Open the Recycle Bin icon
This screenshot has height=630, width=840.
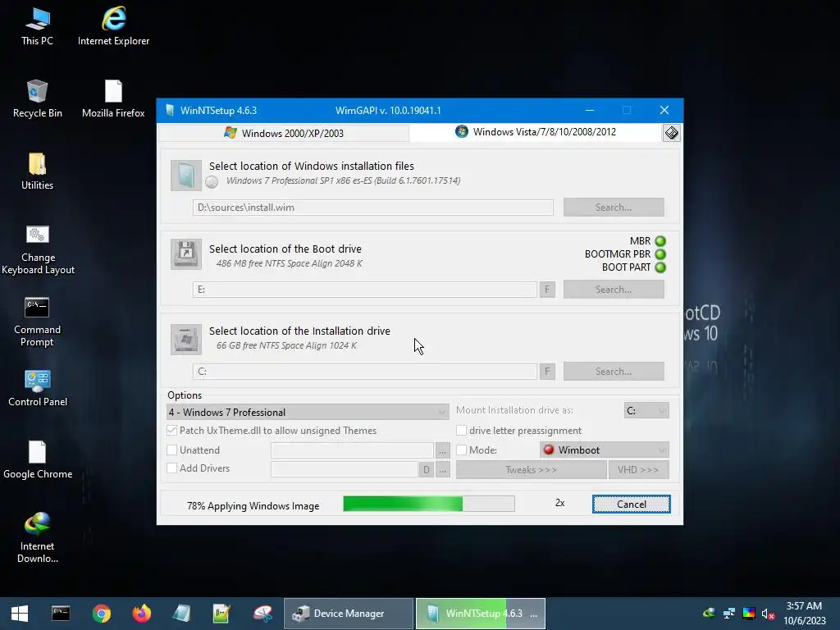coord(37,99)
